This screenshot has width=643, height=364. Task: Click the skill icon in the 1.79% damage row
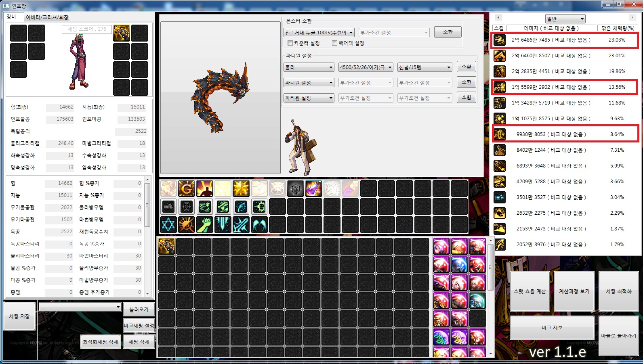click(x=500, y=245)
